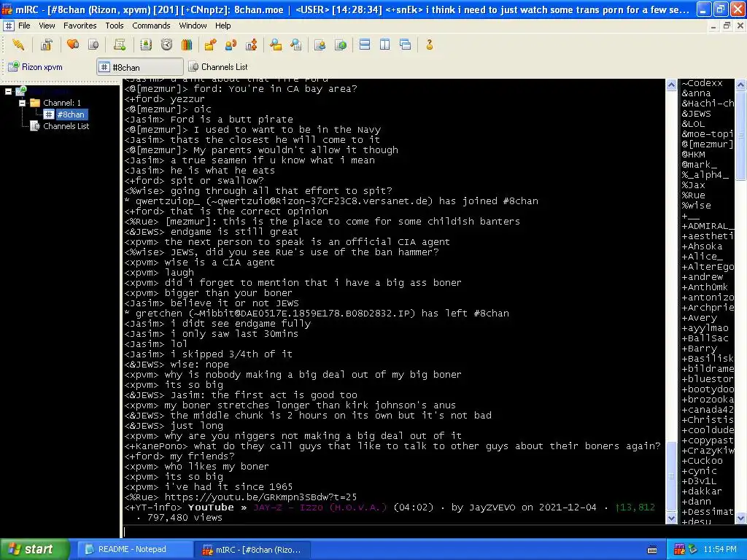Select nick +Cuckoo in the nick list

pos(702,461)
